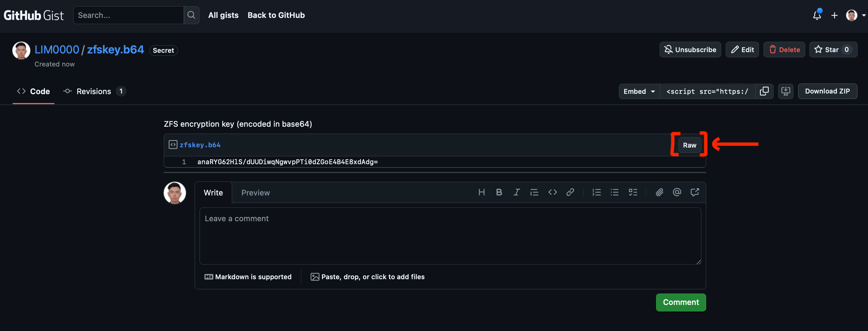Open the Raw view of zfskey.b64
This screenshot has width=868, height=331.
tap(689, 145)
